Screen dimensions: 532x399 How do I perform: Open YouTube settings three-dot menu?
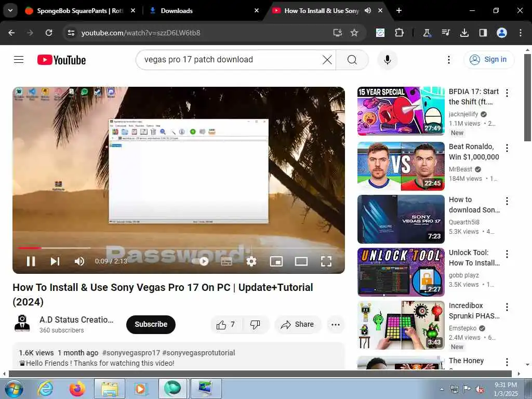[448, 60]
